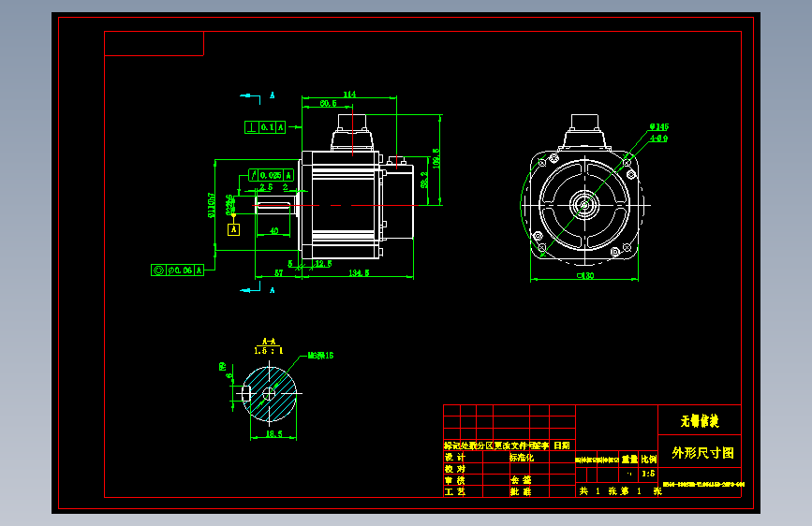Click the 校对 row label
The height and width of the screenshot is (526, 812).
tap(455, 469)
